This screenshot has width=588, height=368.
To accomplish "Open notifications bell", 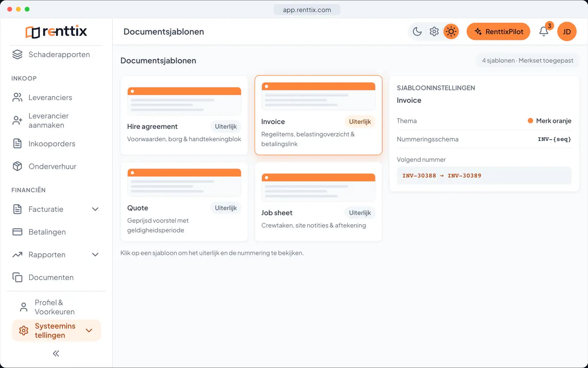I will pyautogui.click(x=544, y=32).
